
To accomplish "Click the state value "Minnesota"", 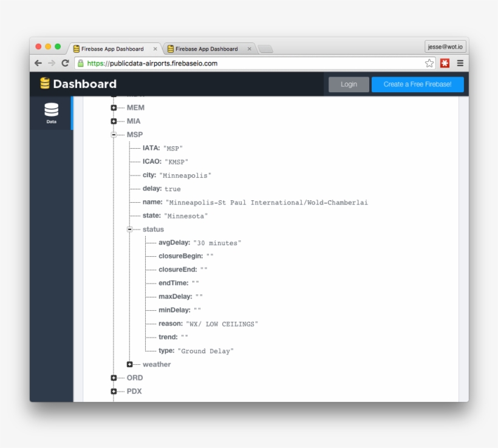I will [186, 216].
